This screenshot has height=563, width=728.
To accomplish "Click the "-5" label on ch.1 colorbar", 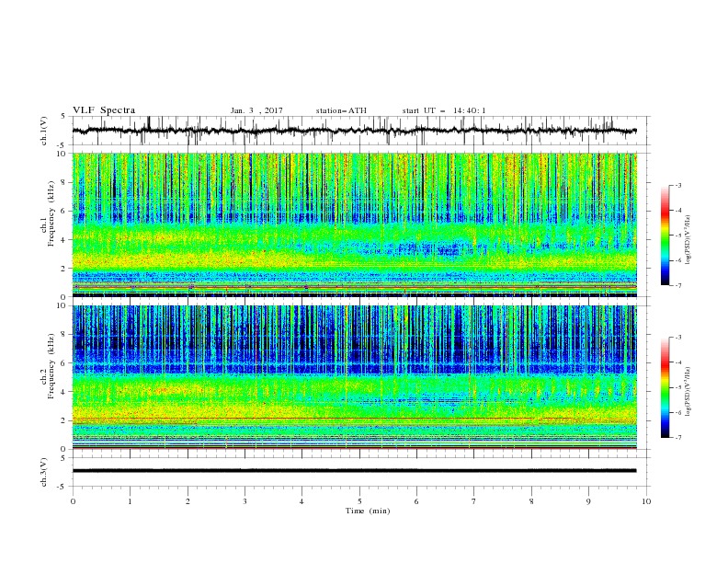I will point(677,236).
